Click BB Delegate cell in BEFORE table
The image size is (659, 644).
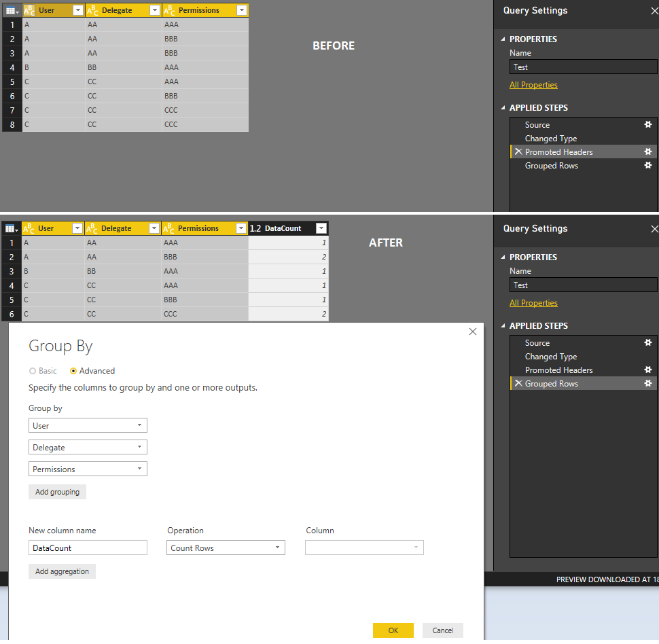pyautogui.click(x=124, y=67)
